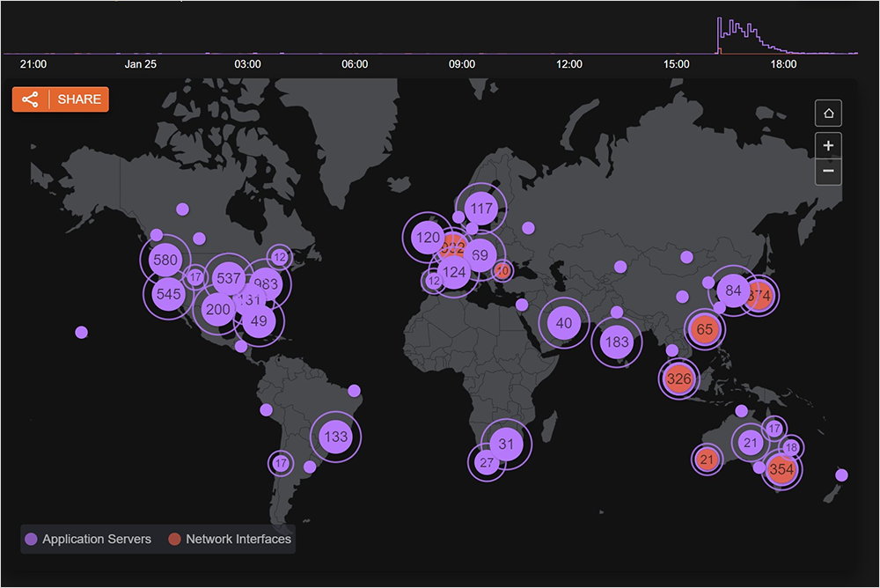Screen dimensions: 880x588
Task: Click the 200 cluster marker
Action: pos(217,310)
